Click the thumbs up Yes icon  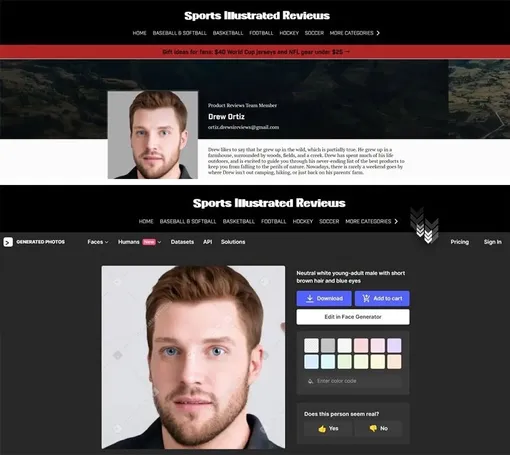[322, 429]
